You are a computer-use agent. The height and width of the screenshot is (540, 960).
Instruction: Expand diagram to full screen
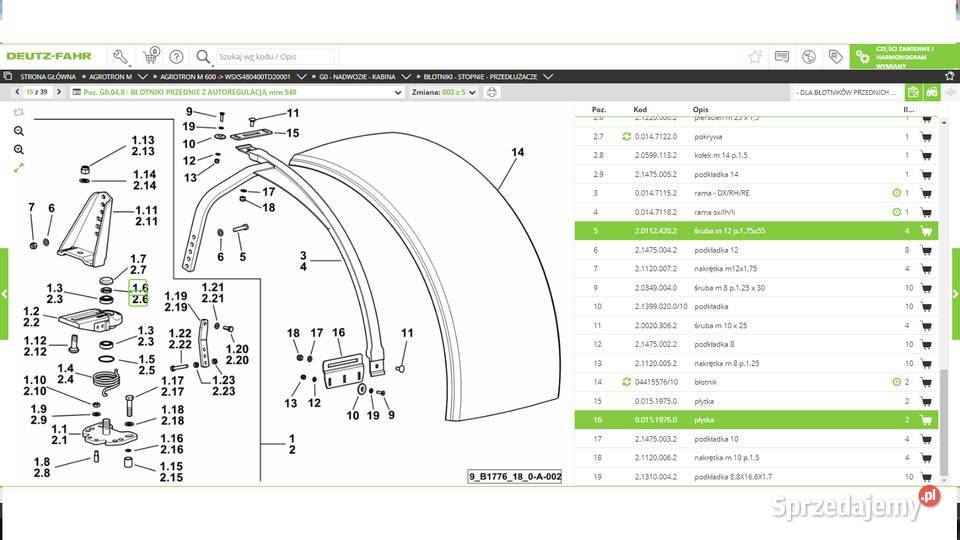(x=19, y=168)
